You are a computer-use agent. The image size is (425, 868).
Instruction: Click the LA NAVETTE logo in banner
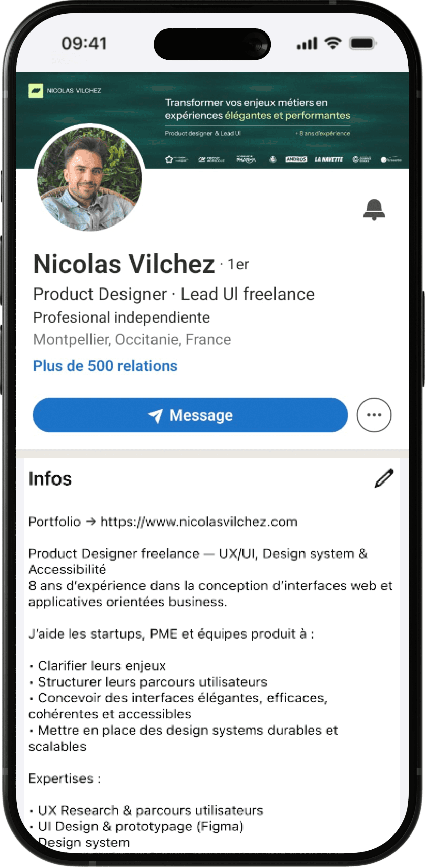coord(329,159)
